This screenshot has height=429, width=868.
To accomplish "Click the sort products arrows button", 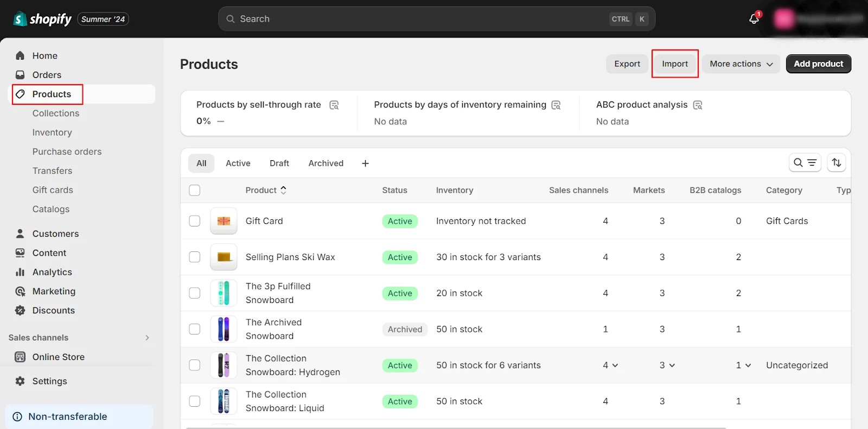I will pyautogui.click(x=837, y=162).
